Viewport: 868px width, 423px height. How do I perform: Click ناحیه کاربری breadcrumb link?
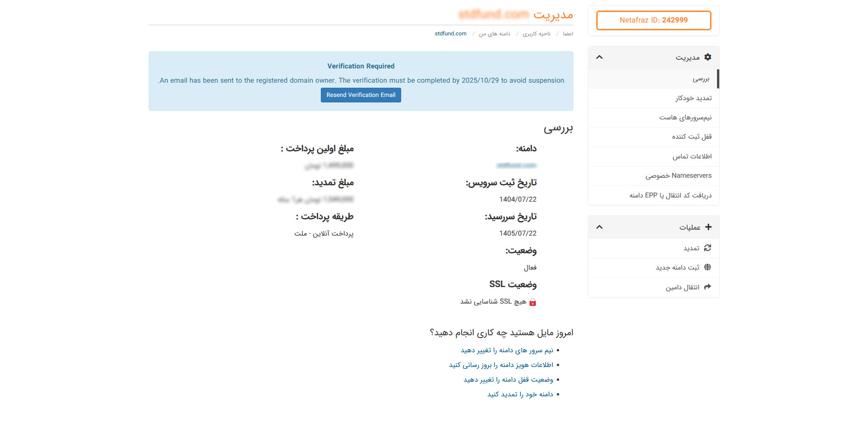[x=536, y=34]
